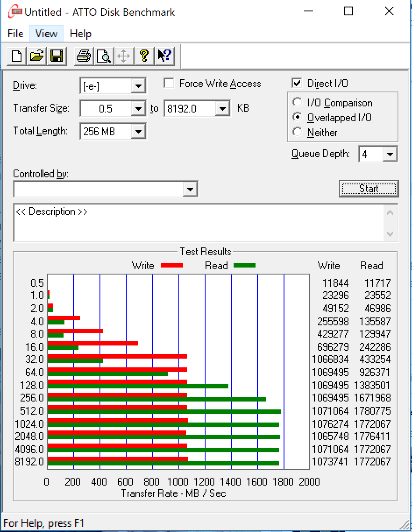Expand the Queue Depth dropdown
This screenshot has height=532, width=412.
pyautogui.click(x=390, y=155)
